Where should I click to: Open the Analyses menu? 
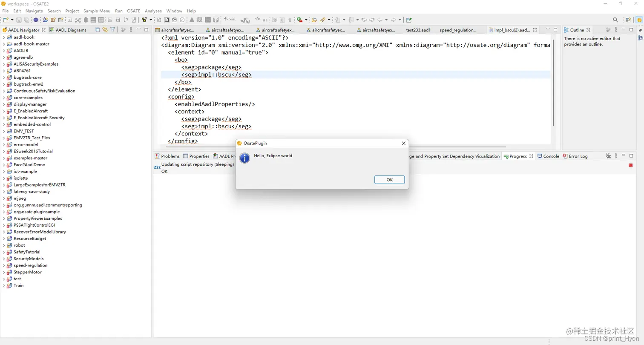[153, 11]
